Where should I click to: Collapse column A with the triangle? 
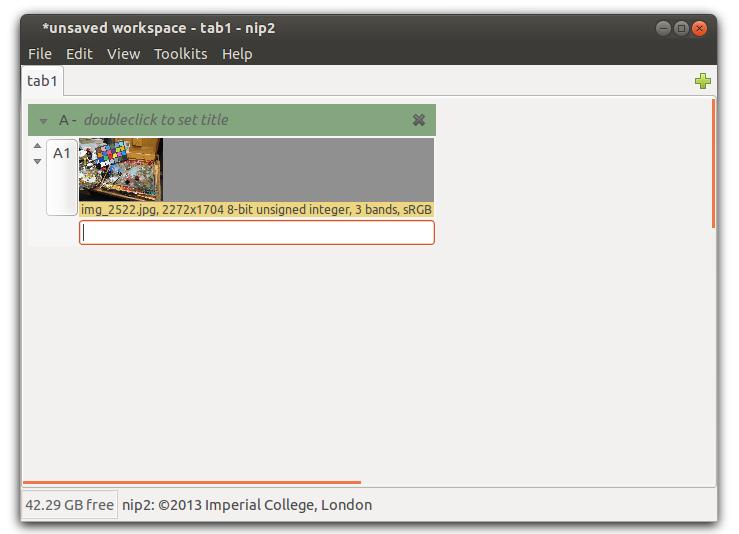point(43,121)
